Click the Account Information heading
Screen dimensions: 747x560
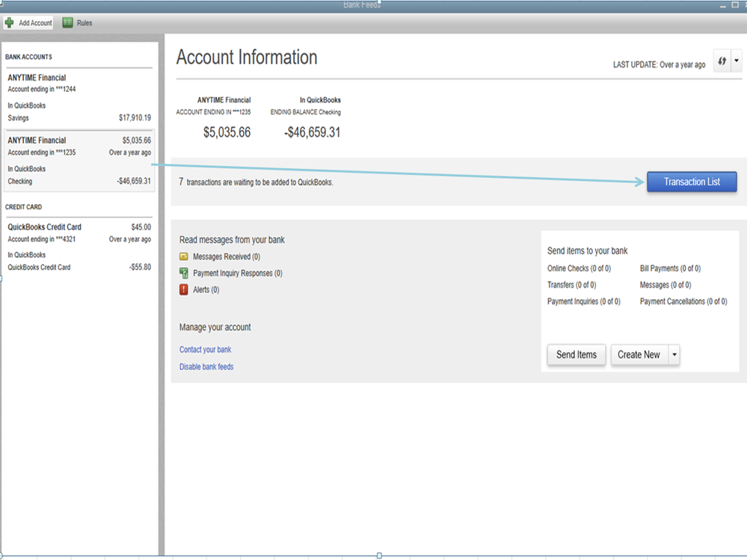247,58
